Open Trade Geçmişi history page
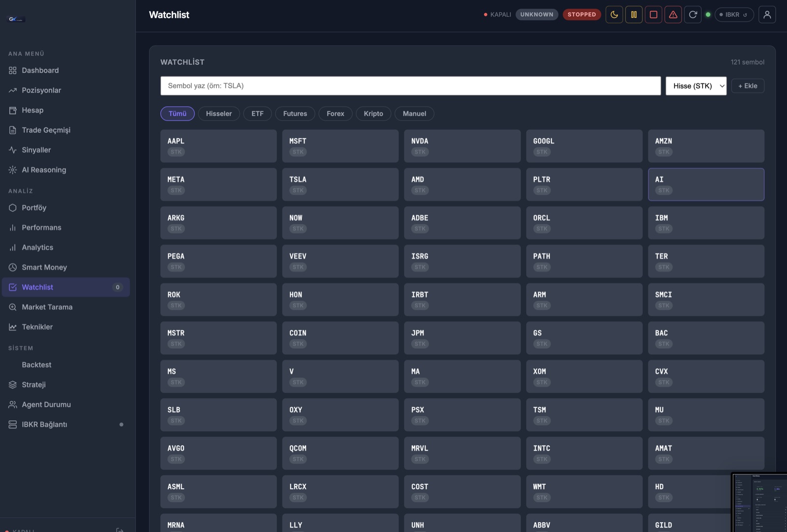Image resolution: width=787 pixels, height=532 pixels. [66, 130]
